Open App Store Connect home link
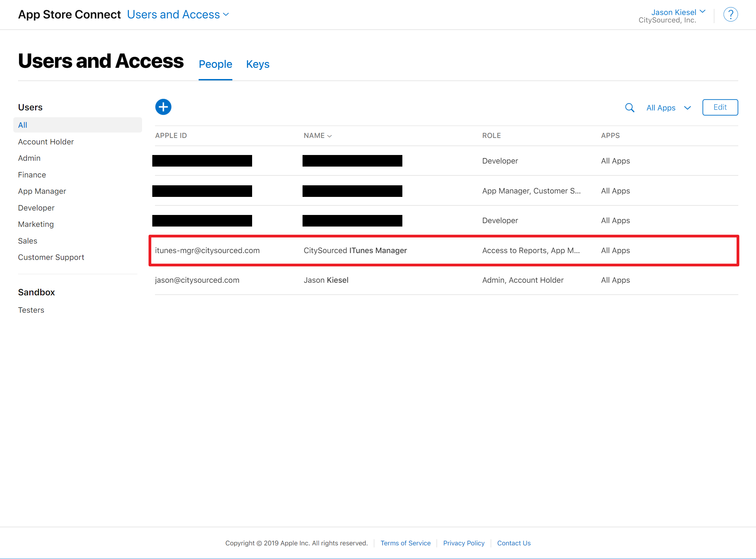756x559 pixels. coord(70,15)
